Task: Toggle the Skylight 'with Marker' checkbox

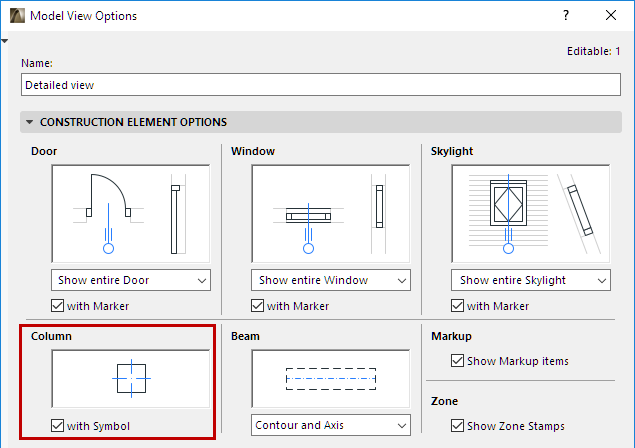Action: 458,306
